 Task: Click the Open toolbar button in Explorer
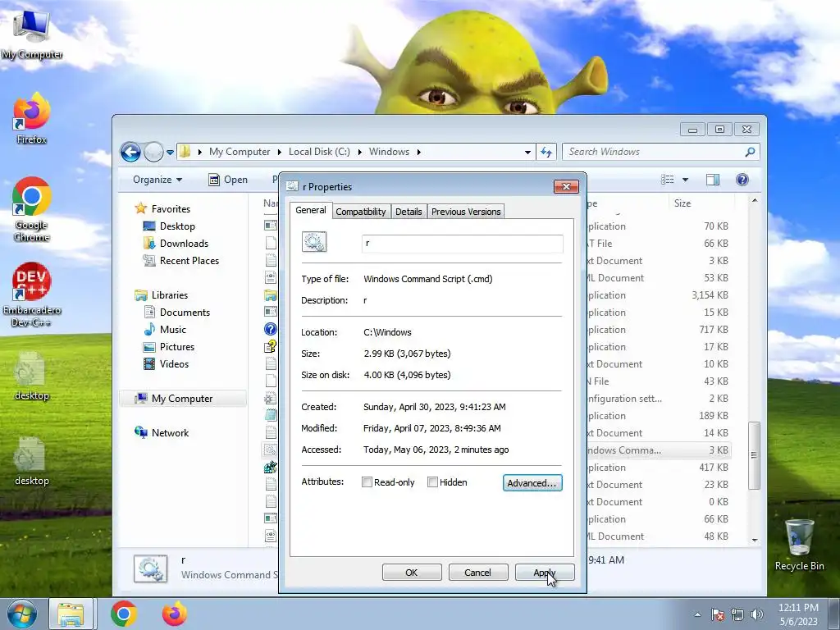(x=228, y=180)
